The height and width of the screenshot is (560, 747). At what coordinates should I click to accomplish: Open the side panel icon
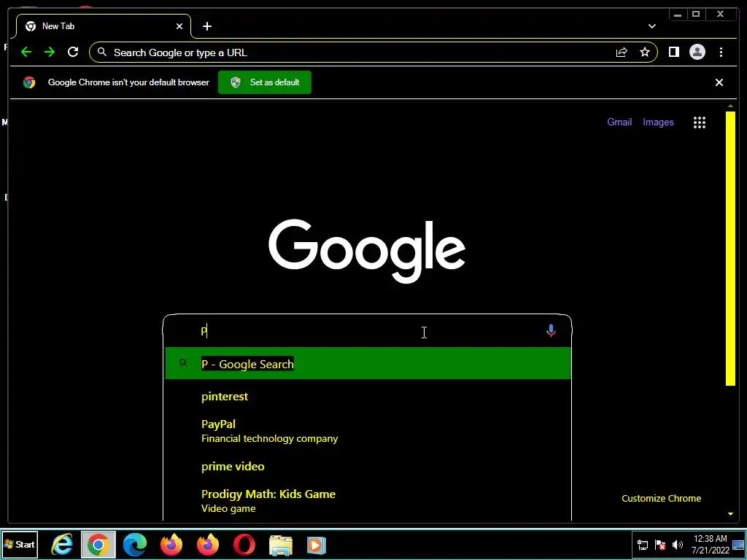(673, 52)
